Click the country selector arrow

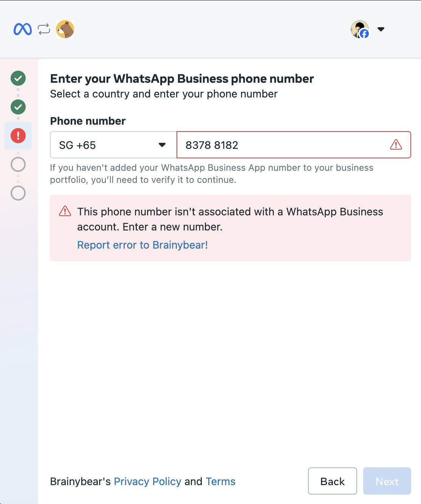coord(162,145)
